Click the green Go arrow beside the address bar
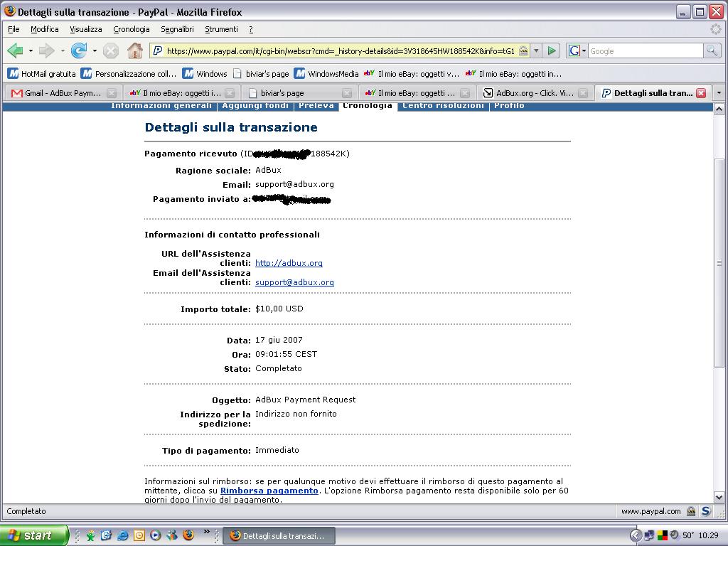 pyautogui.click(x=552, y=50)
